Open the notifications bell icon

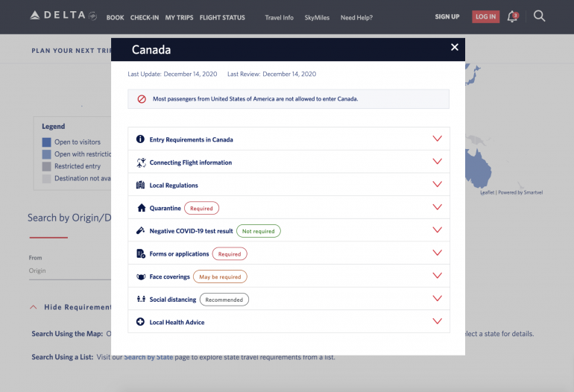pyautogui.click(x=512, y=16)
